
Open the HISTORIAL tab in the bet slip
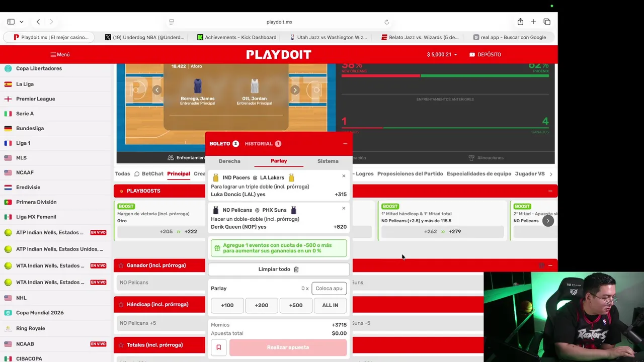click(263, 144)
